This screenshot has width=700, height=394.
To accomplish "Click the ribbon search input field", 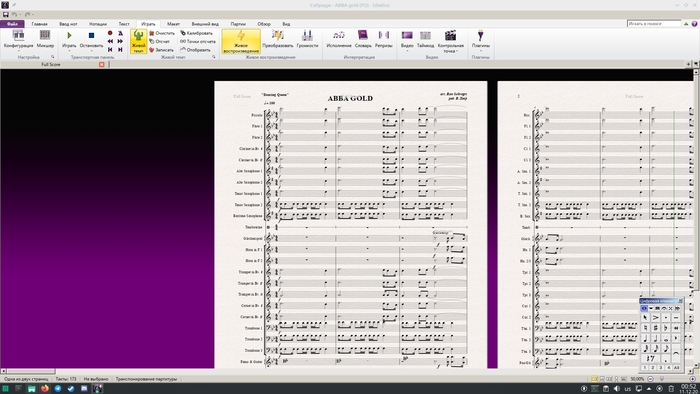I will 654,23.
